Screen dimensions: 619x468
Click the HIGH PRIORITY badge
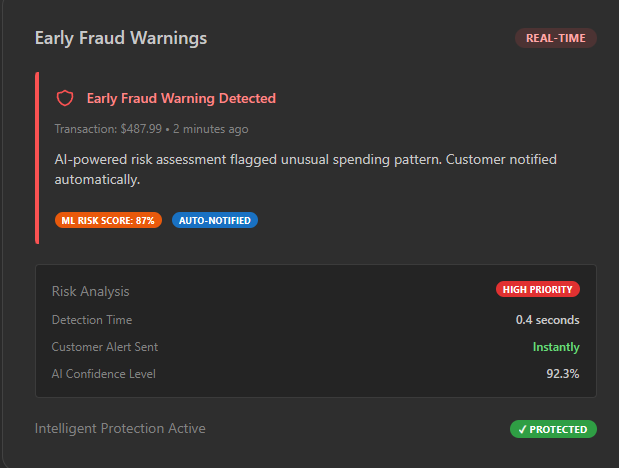[537, 290]
